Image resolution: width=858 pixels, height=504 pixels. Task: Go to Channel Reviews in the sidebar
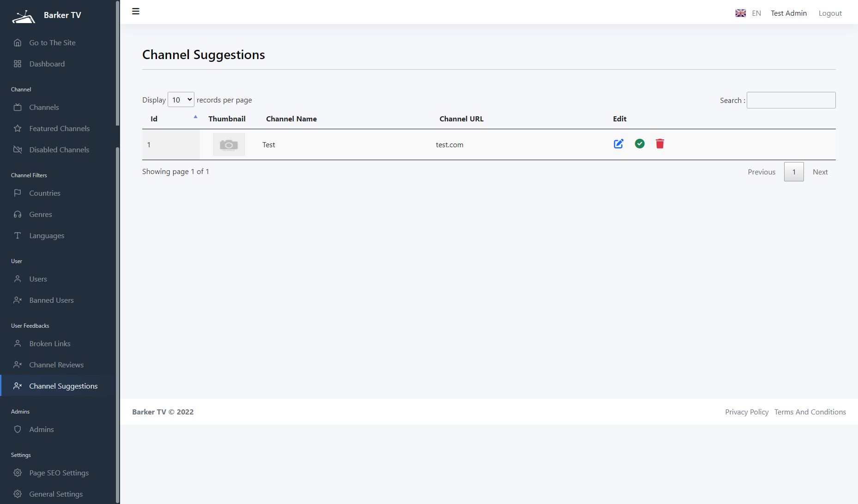[56, 365]
